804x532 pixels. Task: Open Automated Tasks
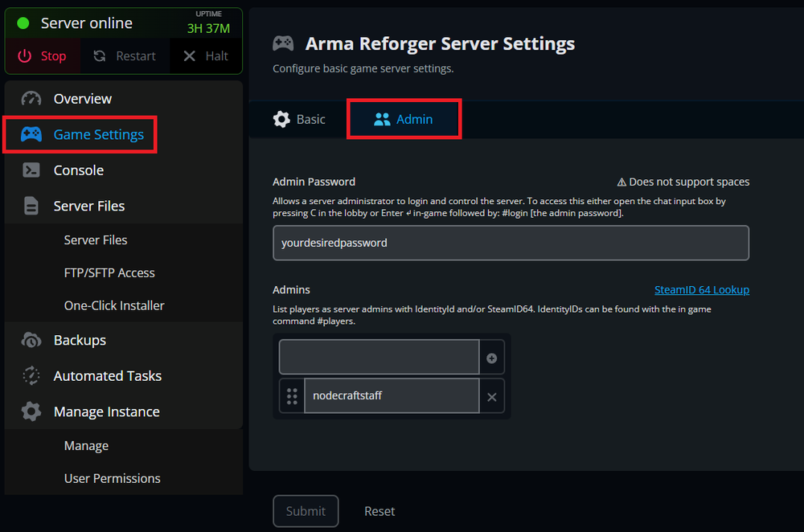point(124,376)
